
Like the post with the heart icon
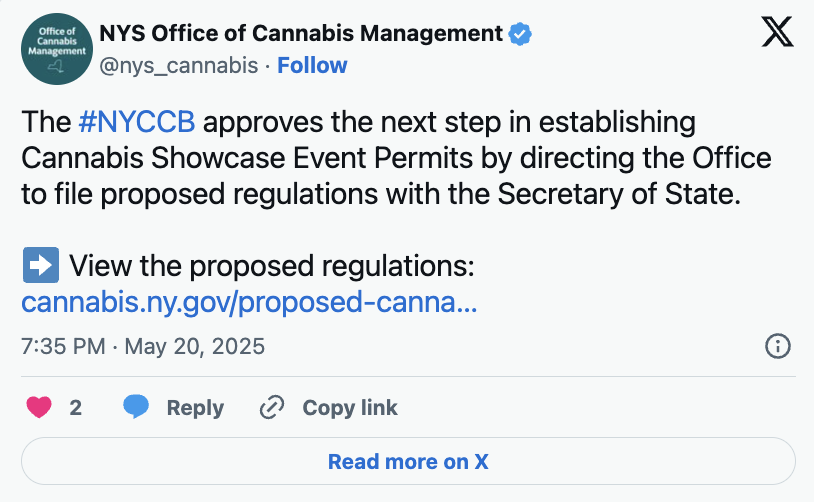tap(38, 408)
